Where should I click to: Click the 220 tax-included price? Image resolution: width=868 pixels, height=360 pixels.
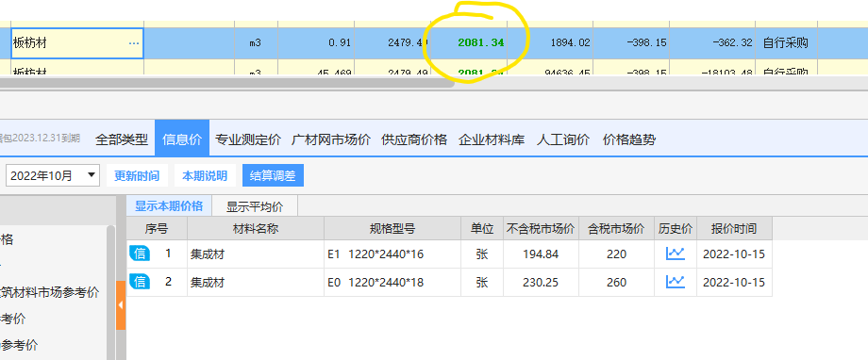(x=616, y=254)
